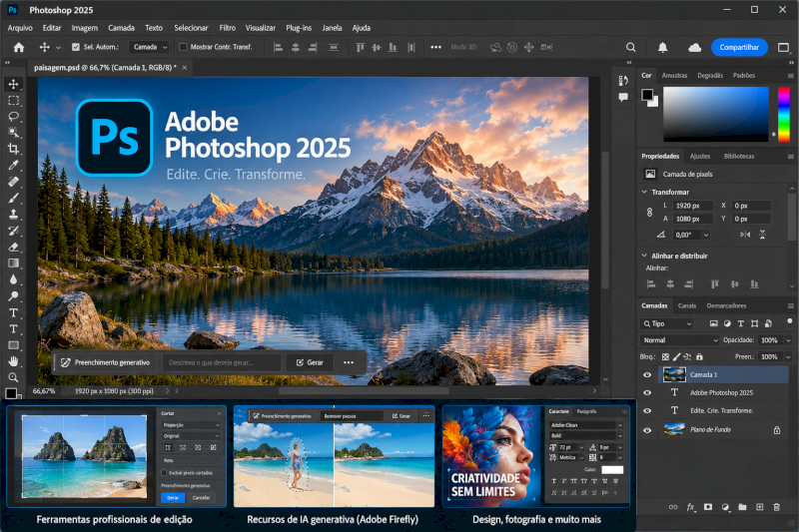Select the Eraser tool
Viewport: 799px width, 532px height.
14,247
